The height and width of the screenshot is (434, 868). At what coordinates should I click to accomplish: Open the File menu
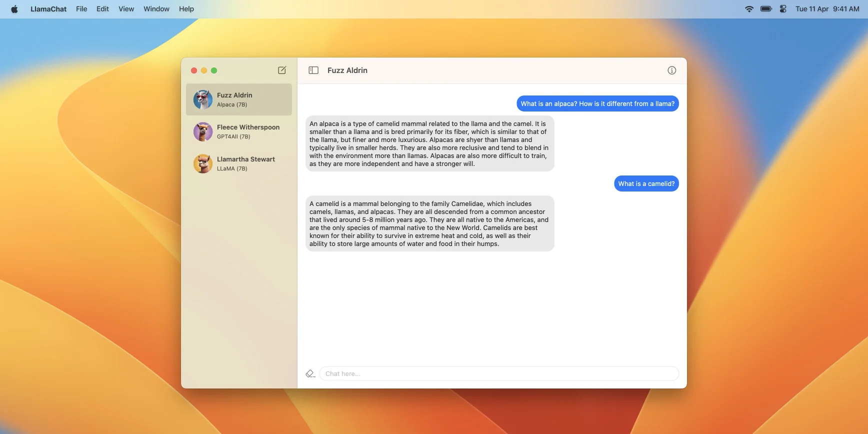click(81, 9)
